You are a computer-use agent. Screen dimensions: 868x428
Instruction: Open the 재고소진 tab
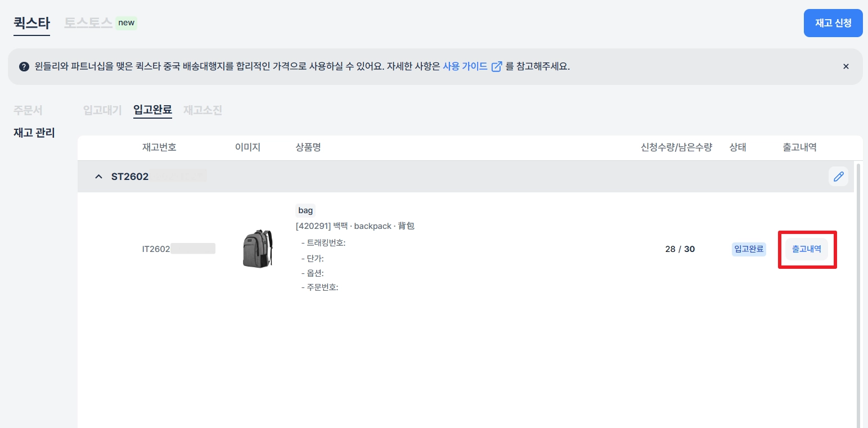pos(203,110)
